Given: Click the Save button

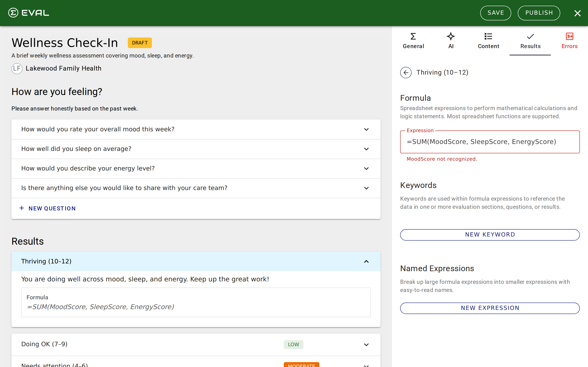Looking at the screenshot, I should (496, 13).
